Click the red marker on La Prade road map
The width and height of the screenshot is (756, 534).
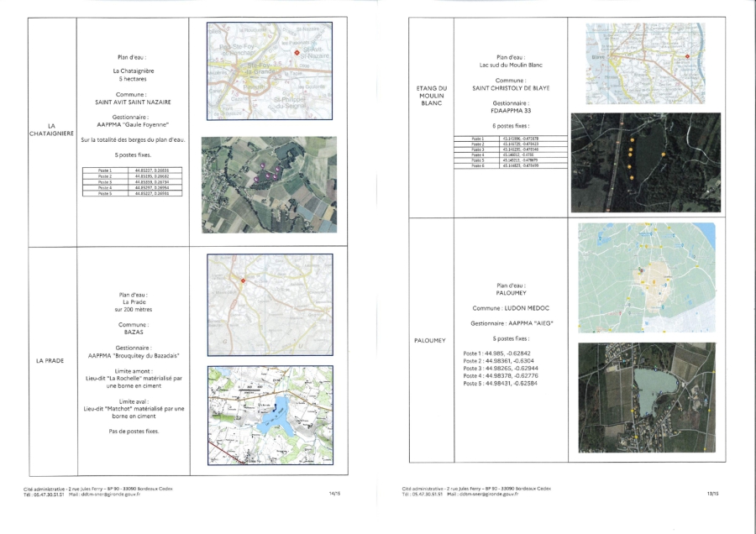[242, 280]
